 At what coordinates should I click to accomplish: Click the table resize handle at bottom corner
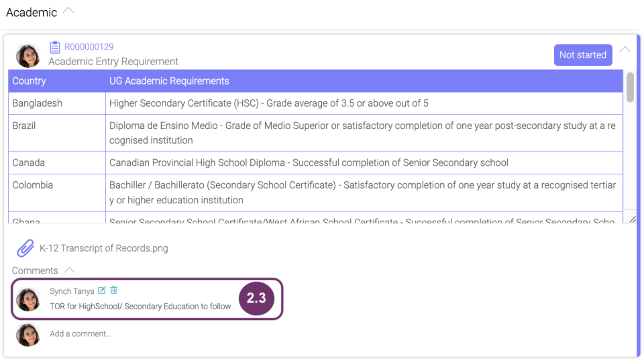click(633, 219)
